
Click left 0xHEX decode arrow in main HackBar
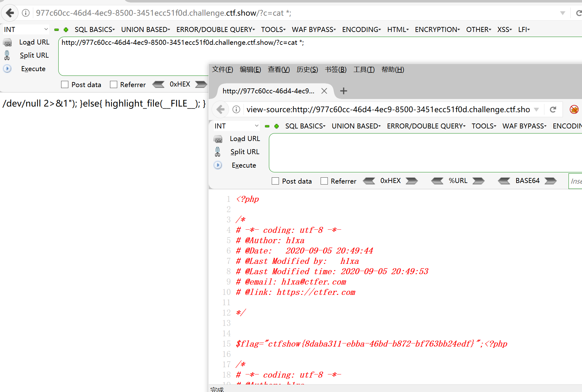point(159,84)
